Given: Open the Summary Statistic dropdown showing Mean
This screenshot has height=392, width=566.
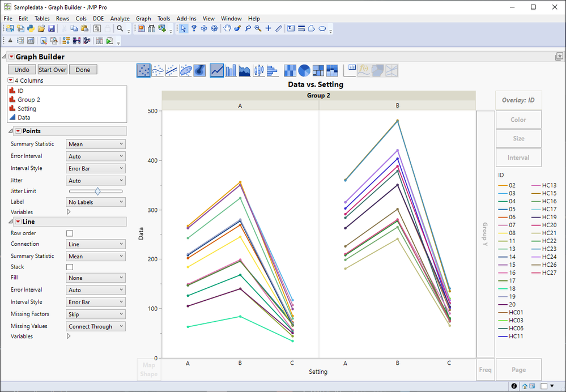Looking at the screenshot, I should (95, 144).
